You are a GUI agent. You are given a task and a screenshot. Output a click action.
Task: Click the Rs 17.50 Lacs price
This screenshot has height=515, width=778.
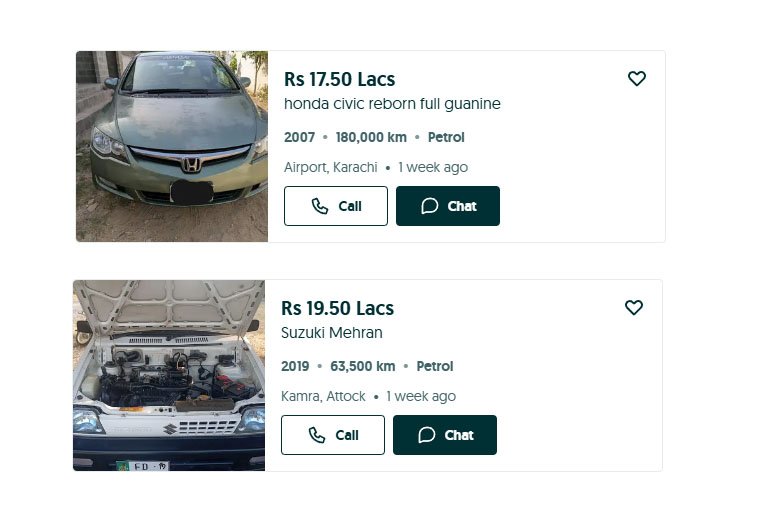click(x=339, y=79)
